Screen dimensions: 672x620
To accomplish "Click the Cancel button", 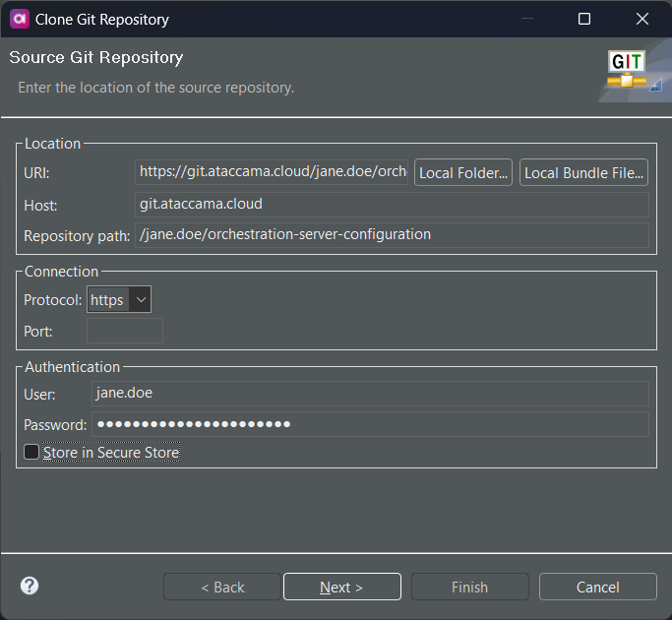I will click(x=597, y=587).
